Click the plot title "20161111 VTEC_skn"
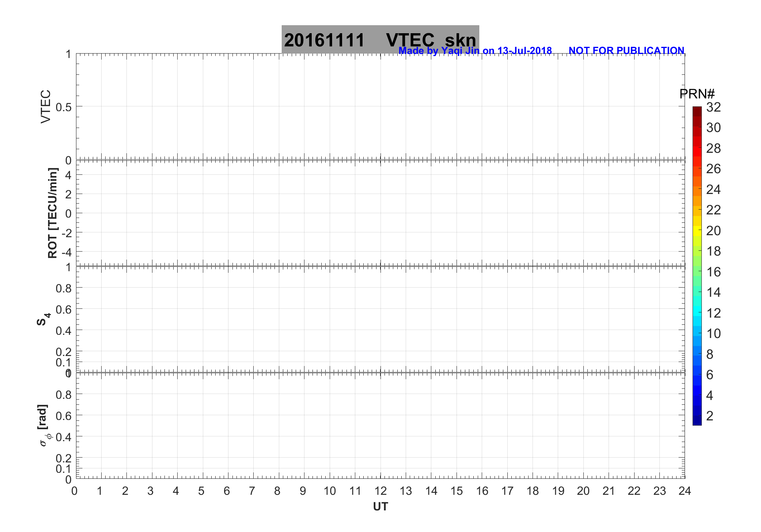This screenshot has width=761, height=532. (380, 40)
